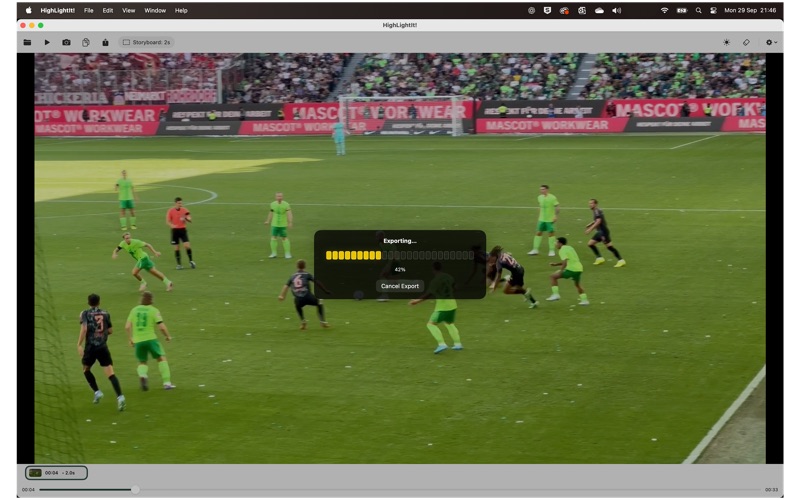Cancel the ongoing export

pyautogui.click(x=399, y=286)
